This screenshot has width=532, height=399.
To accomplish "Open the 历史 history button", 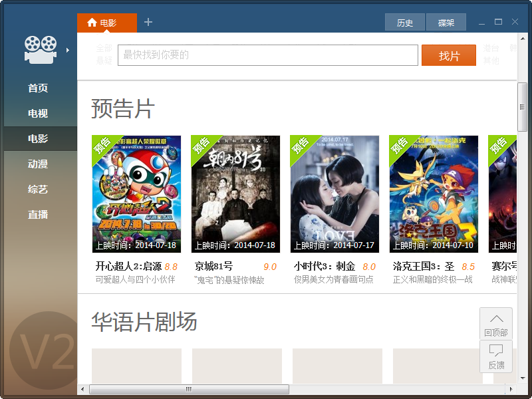I will (405, 23).
